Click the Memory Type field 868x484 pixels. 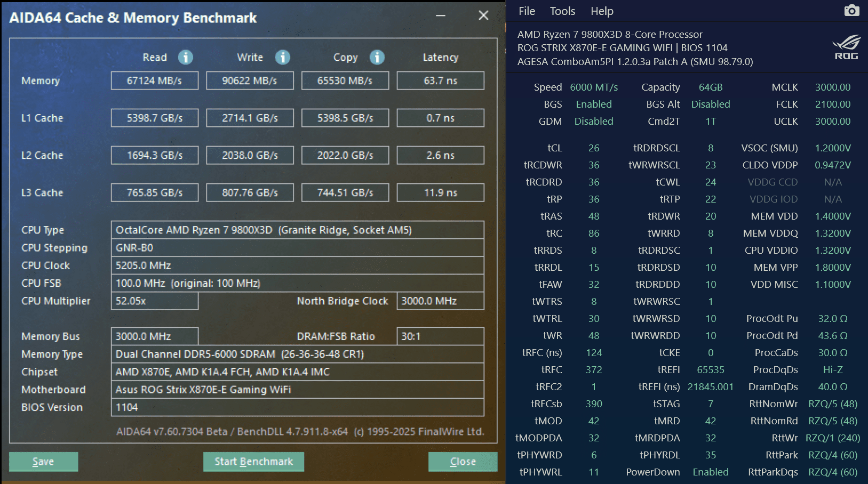pyautogui.click(x=298, y=354)
